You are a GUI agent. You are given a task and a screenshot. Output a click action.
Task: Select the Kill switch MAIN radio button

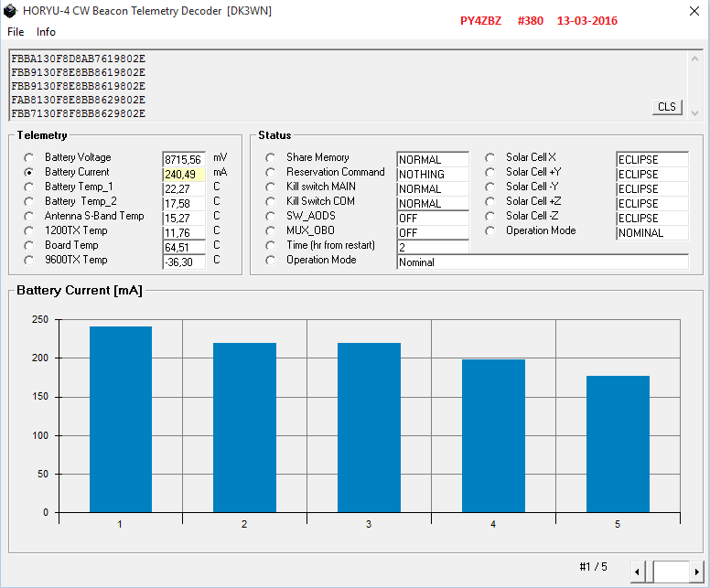(x=270, y=187)
